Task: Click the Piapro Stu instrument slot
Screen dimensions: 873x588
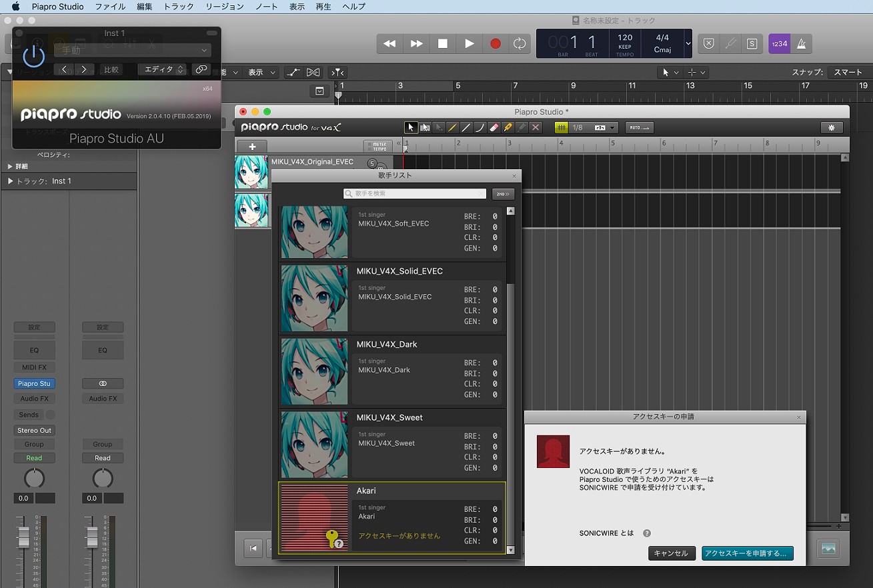Action: pyautogui.click(x=34, y=383)
